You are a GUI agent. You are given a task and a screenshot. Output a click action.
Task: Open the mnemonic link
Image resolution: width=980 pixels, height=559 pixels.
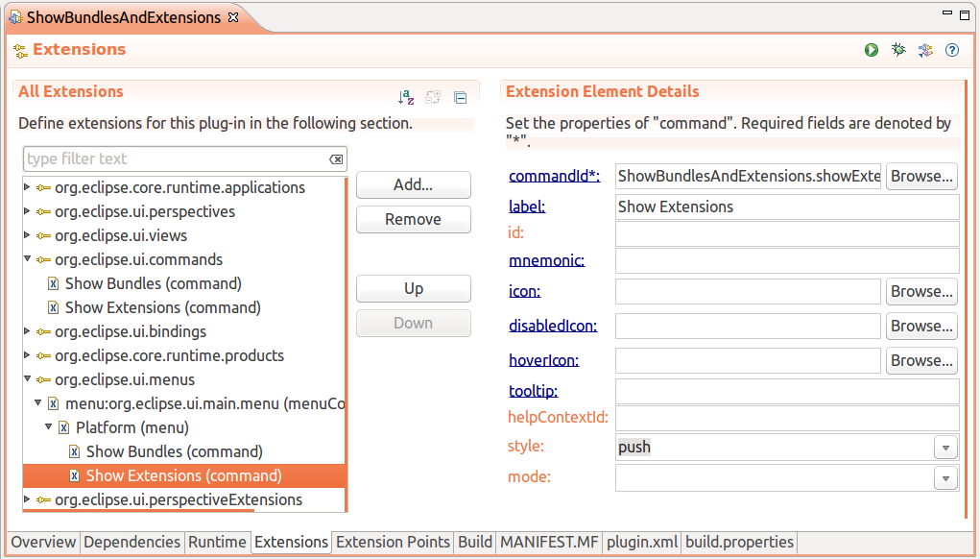tap(547, 260)
